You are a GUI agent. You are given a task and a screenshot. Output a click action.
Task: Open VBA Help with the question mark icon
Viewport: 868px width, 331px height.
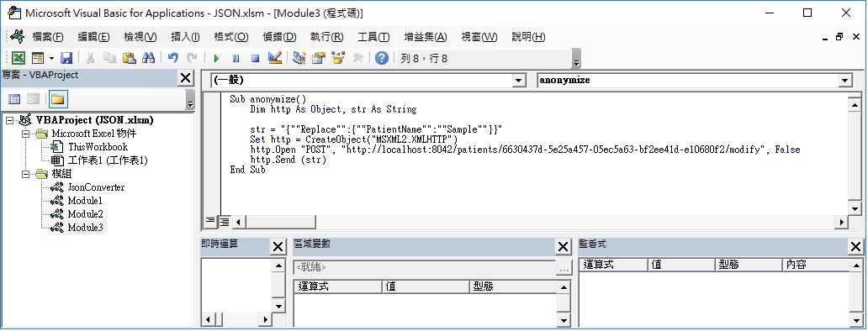pos(381,57)
